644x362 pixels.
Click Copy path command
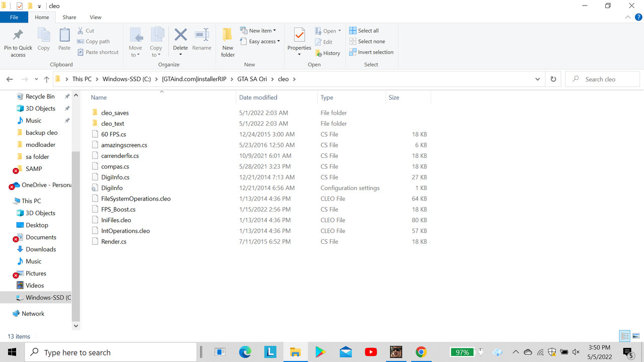[93, 42]
